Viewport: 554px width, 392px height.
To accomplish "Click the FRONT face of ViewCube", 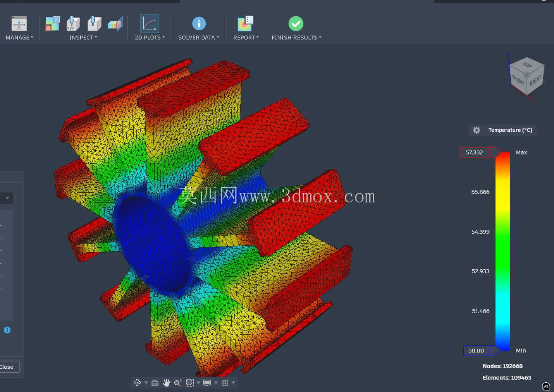I will [518, 80].
